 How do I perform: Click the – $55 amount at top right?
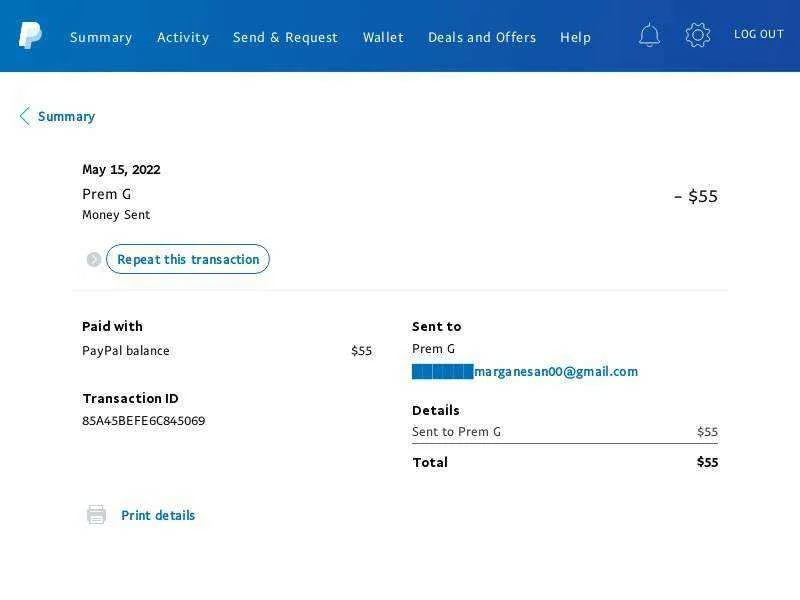[x=696, y=196]
